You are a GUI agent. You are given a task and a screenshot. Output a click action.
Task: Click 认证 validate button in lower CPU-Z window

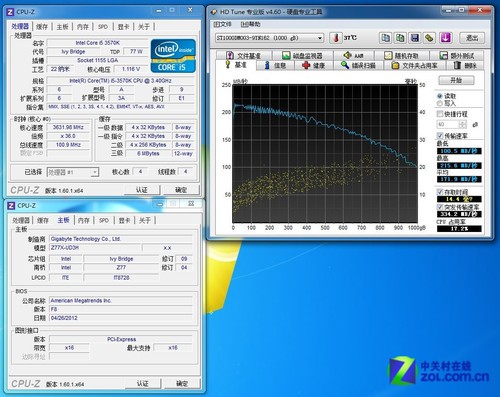point(143,383)
